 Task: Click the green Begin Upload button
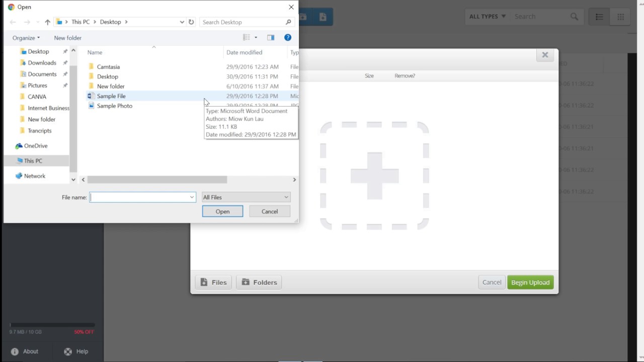coord(530,283)
